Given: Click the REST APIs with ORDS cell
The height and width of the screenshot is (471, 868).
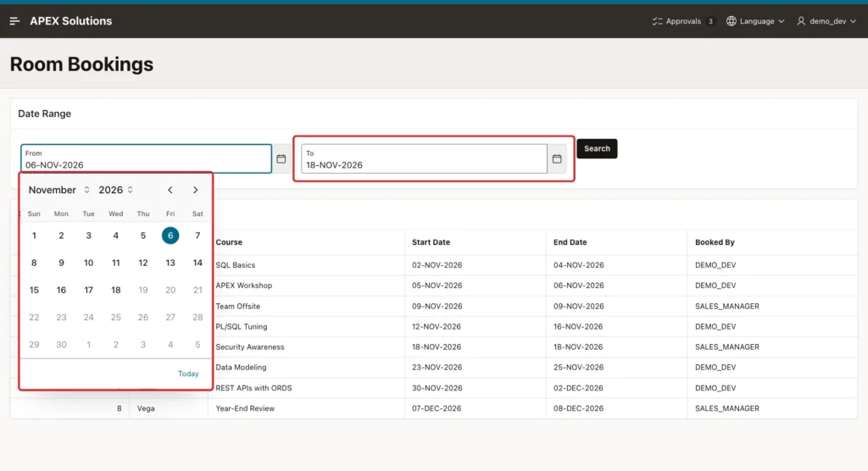Looking at the screenshot, I should coord(307,388).
